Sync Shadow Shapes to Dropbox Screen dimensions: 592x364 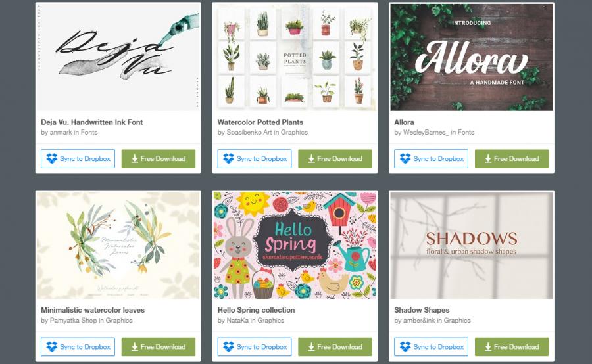point(431,347)
